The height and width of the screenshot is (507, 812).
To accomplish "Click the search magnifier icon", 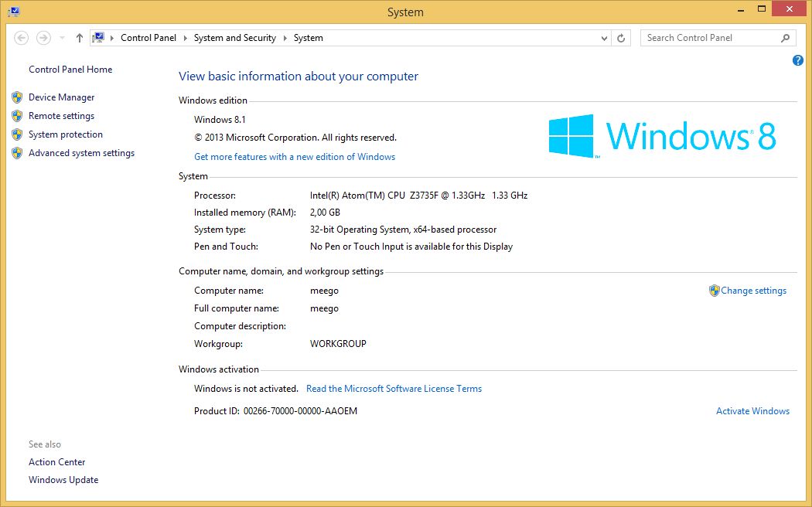I will click(785, 38).
